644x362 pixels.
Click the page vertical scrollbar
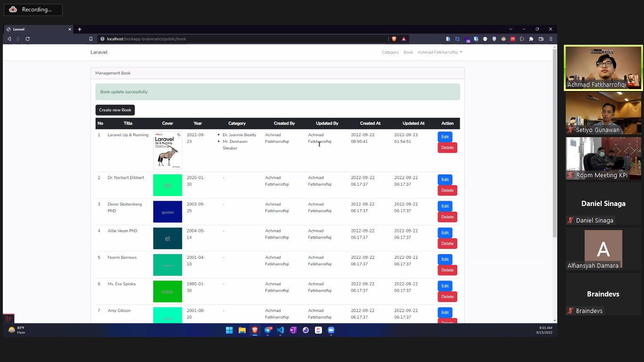(554, 141)
